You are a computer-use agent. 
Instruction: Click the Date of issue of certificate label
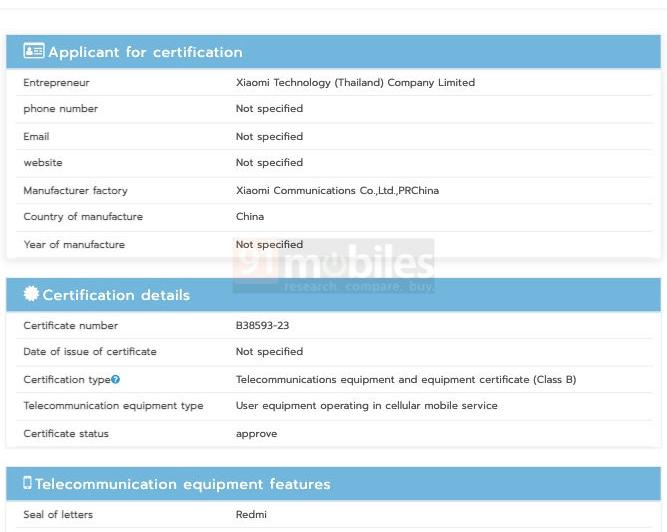(90, 352)
